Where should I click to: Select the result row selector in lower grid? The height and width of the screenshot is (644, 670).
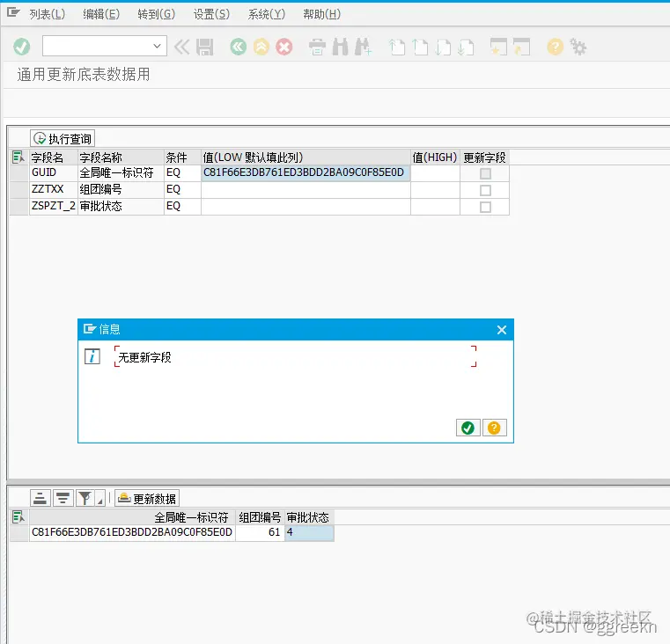point(19,532)
